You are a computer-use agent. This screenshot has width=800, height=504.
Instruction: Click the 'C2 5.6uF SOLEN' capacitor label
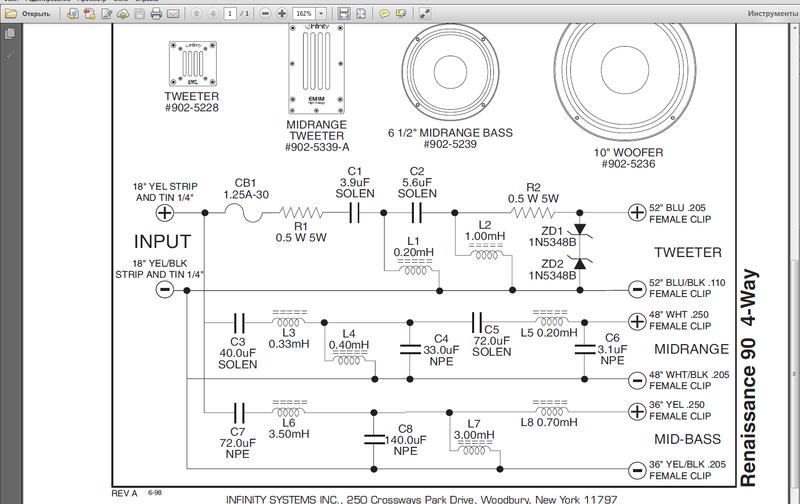[417, 183]
